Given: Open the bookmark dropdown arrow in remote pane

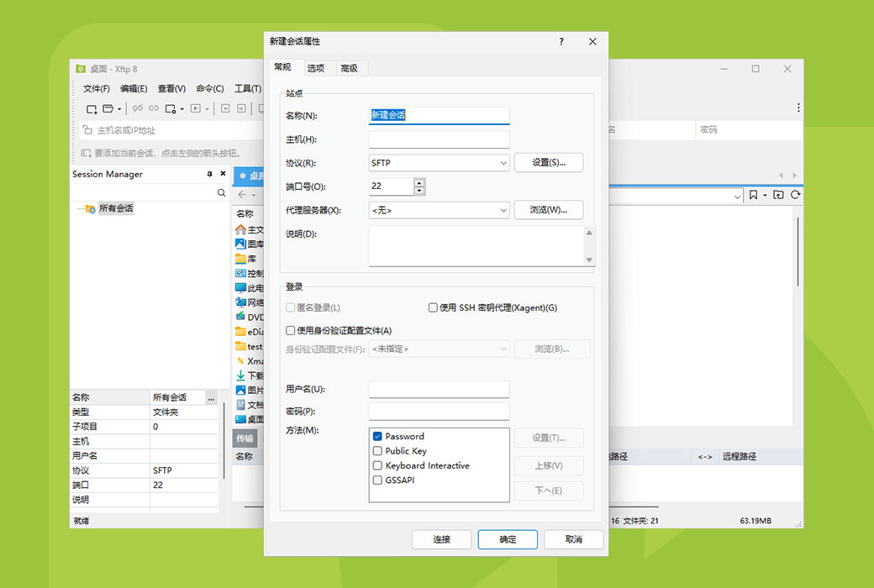Looking at the screenshot, I should [x=765, y=195].
